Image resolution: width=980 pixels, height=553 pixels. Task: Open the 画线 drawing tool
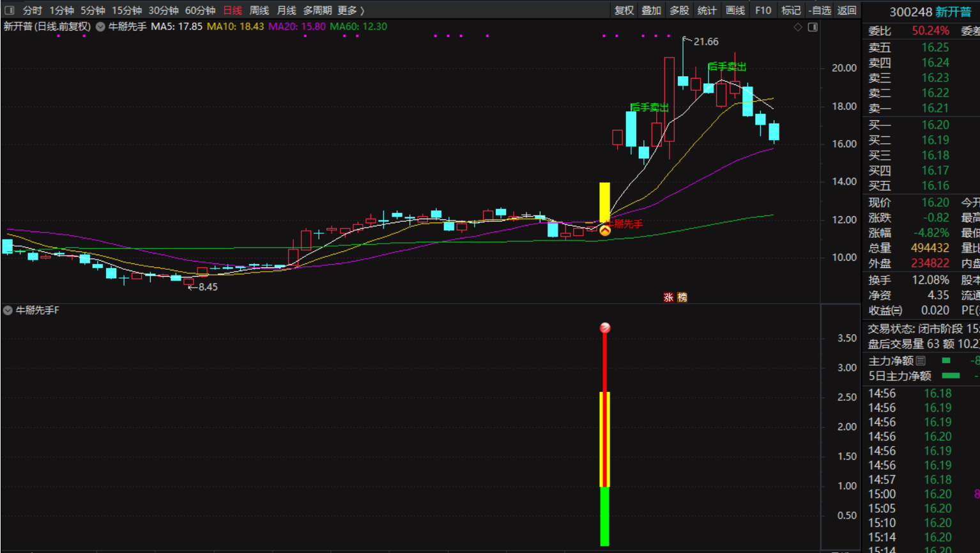click(x=735, y=10)
